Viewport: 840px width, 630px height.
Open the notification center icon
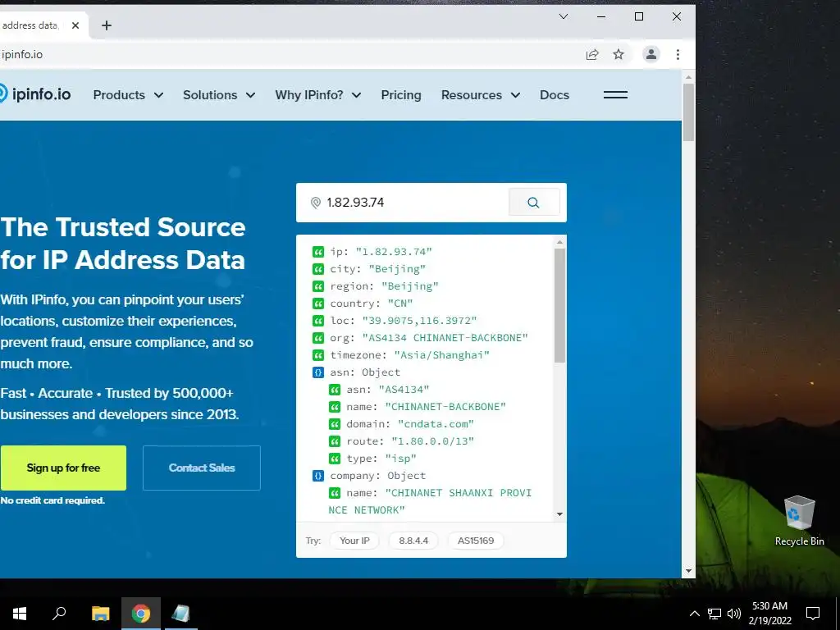[x=813, y=614]
